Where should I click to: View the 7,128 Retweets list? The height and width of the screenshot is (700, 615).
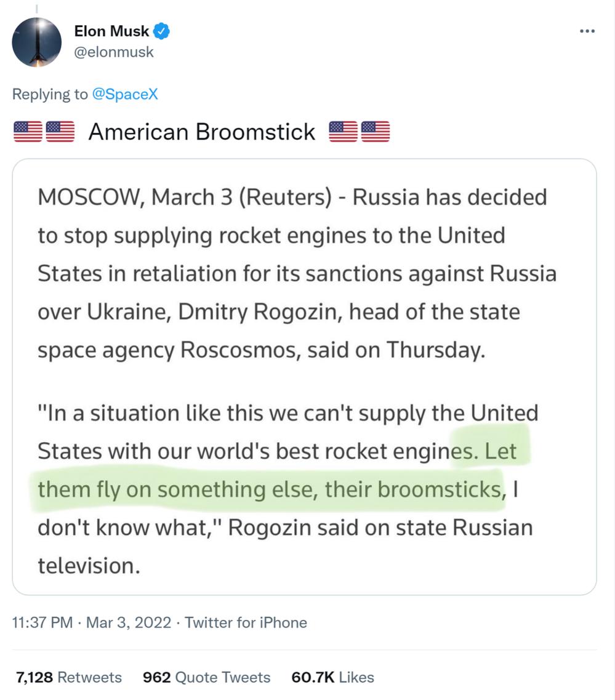68,677
